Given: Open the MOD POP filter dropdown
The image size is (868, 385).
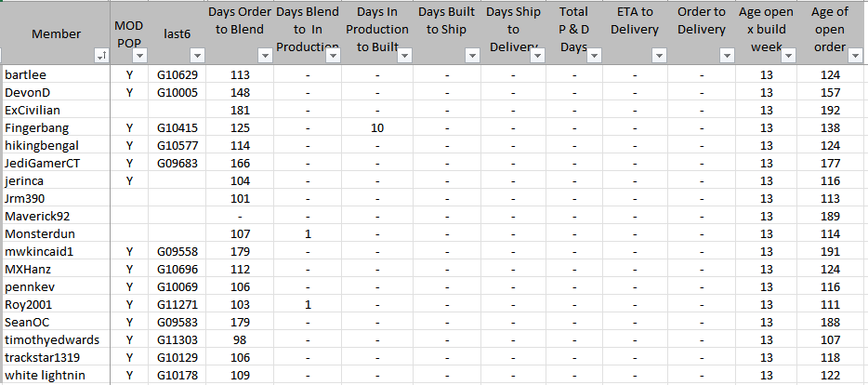Looking at the screenshot, I should pyautogui.click(x=138, y=57).
